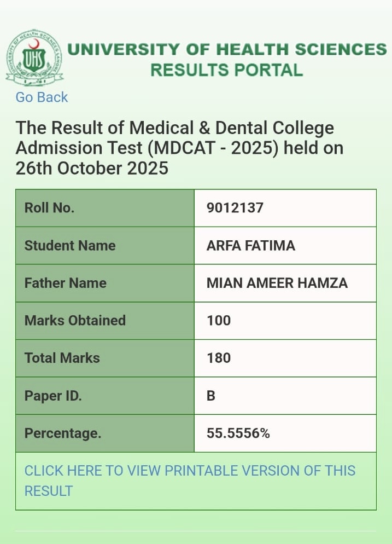Click the UHS university logo

(x=34, y=59)
